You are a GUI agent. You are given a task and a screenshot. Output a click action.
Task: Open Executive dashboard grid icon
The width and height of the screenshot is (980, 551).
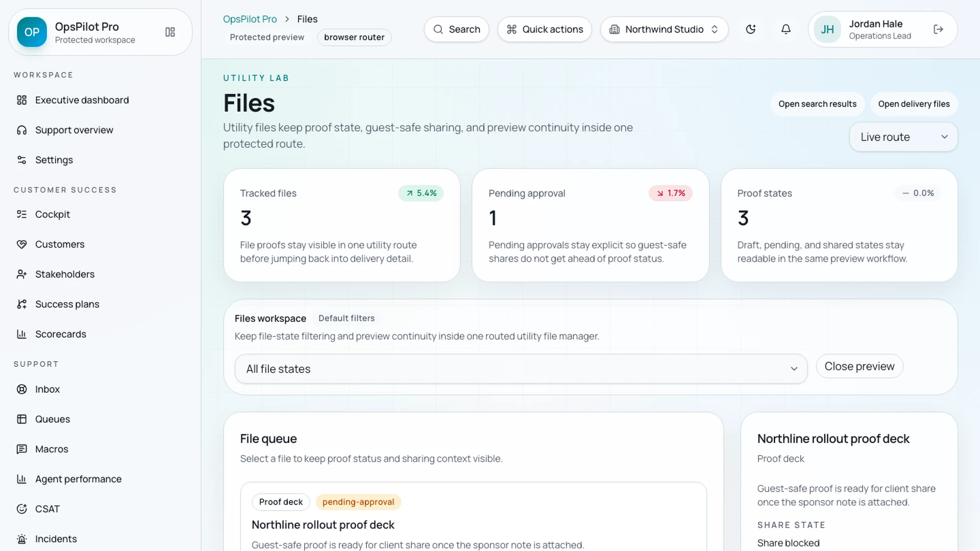21,100
